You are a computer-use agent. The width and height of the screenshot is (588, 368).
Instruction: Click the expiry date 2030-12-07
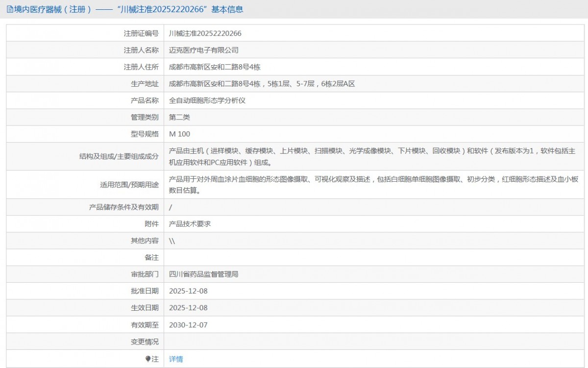click(188, 324)
